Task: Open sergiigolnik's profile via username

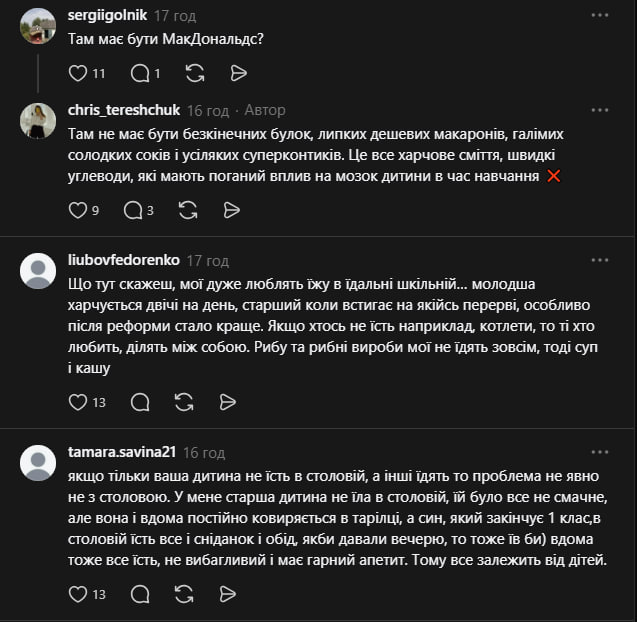Action: (107, 15)
